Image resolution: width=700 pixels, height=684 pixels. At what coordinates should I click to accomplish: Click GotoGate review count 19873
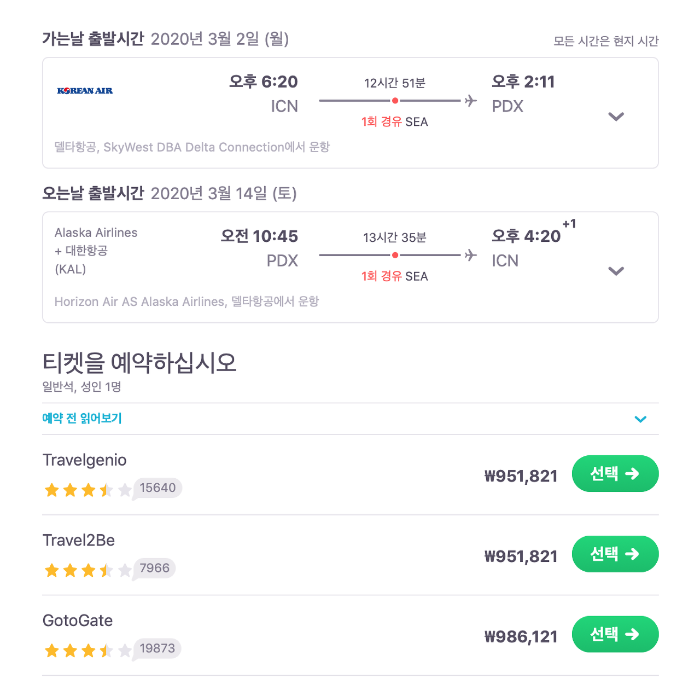tap(158, 649)
